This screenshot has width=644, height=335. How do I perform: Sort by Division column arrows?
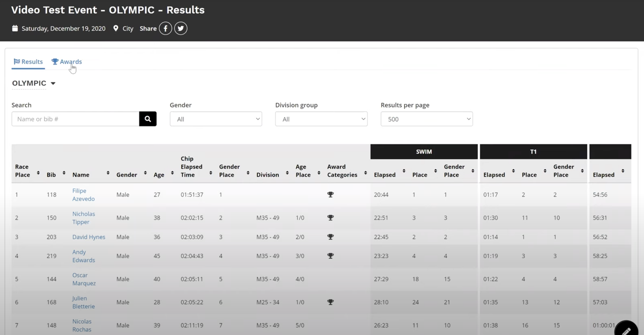click(x=287, y=173)
